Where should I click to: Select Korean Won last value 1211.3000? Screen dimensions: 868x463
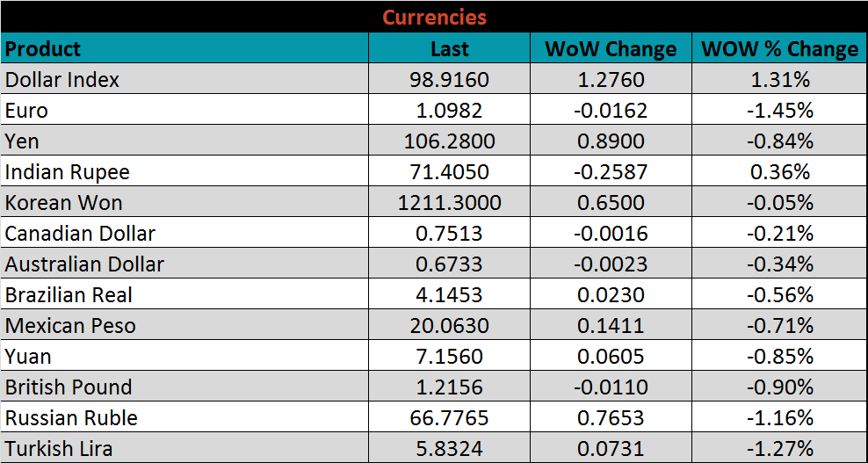(449, 203)
